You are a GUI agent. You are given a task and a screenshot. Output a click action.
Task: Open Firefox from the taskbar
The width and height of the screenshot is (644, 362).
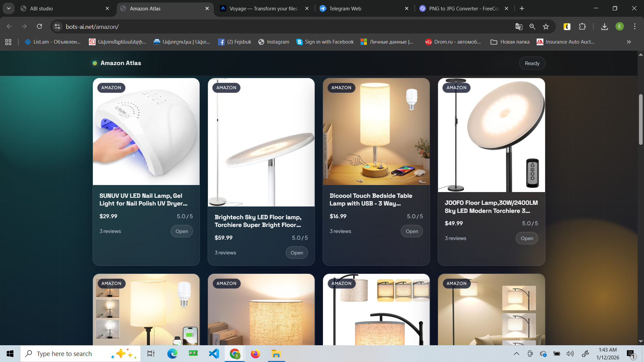[x=255, y=354]
